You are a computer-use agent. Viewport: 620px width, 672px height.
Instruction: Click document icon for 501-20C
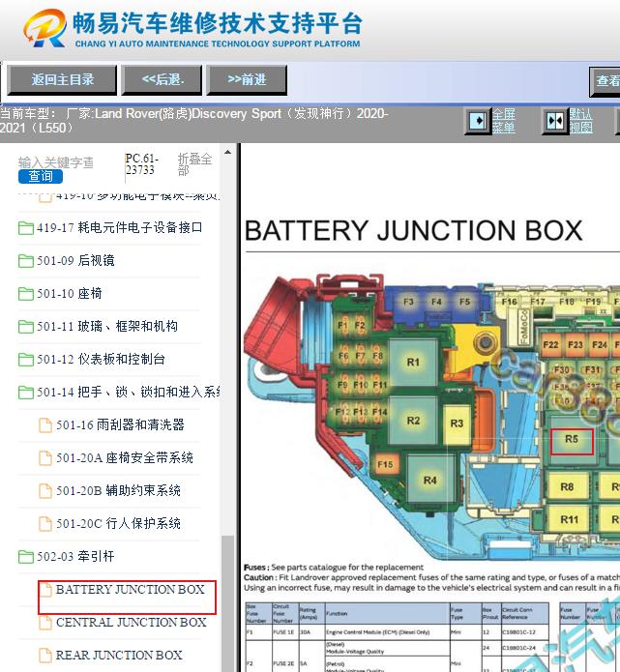[45, 524]
